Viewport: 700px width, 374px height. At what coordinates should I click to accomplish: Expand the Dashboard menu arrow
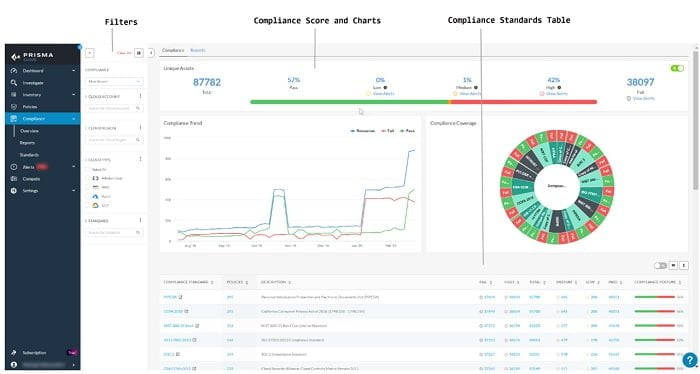tap(74, 71)
